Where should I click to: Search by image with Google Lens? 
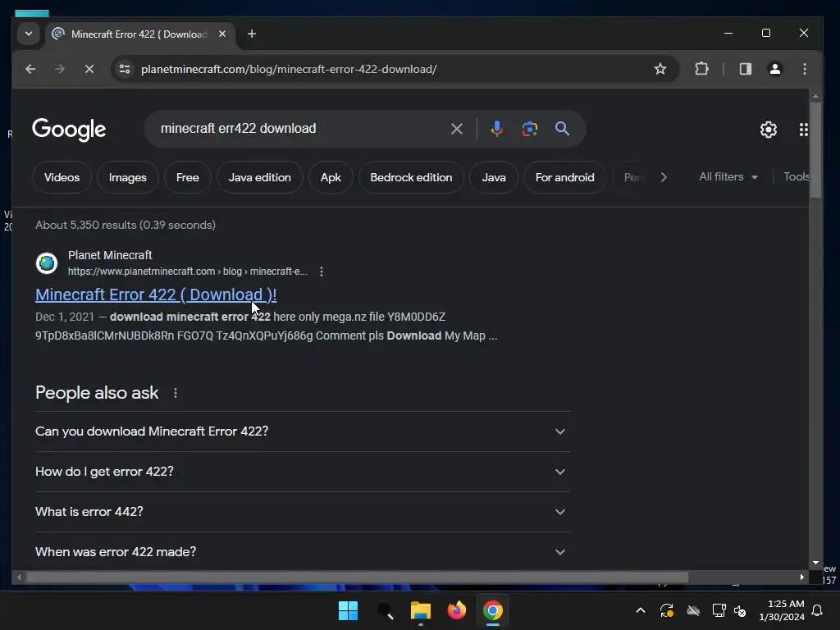pos(529,129)
